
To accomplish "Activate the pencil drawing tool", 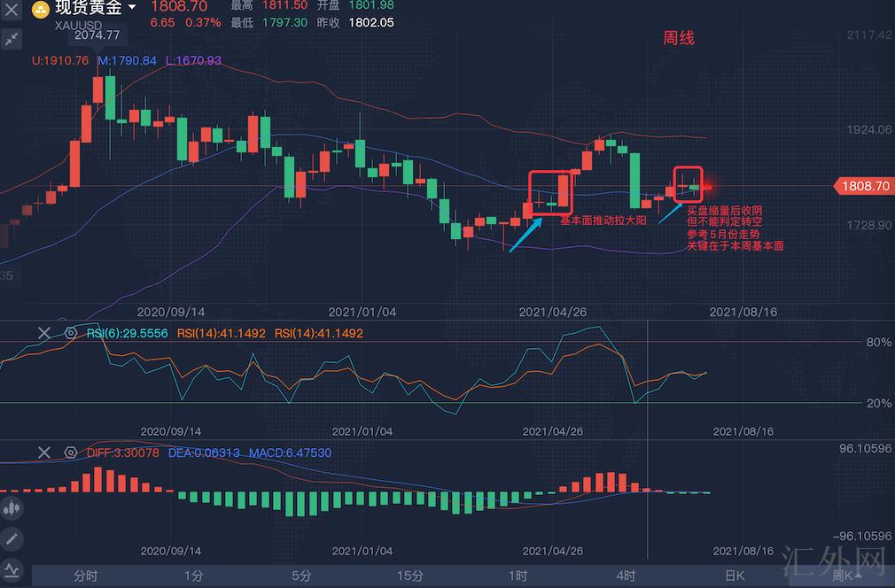I will click(12, 538).
